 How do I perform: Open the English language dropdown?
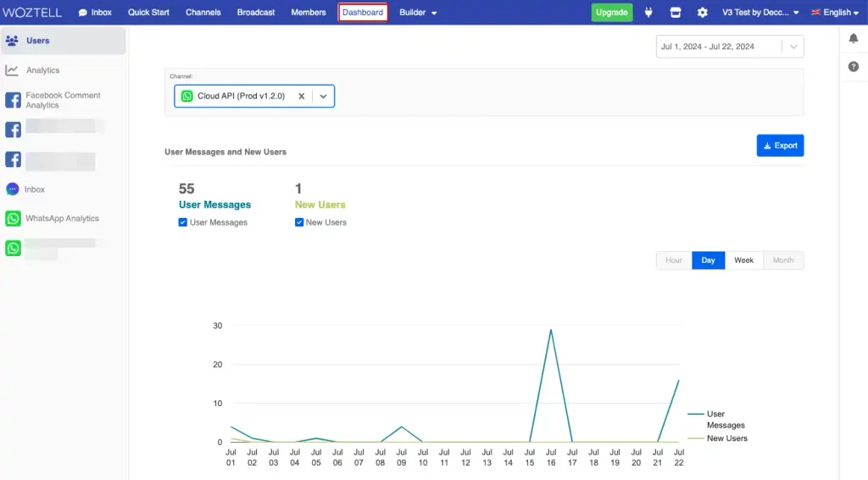pos(835,12)
